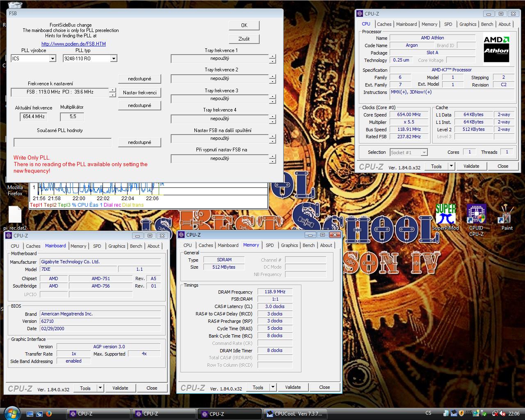Open the SuperPiMod desktop shortcut

pos(445,217)
